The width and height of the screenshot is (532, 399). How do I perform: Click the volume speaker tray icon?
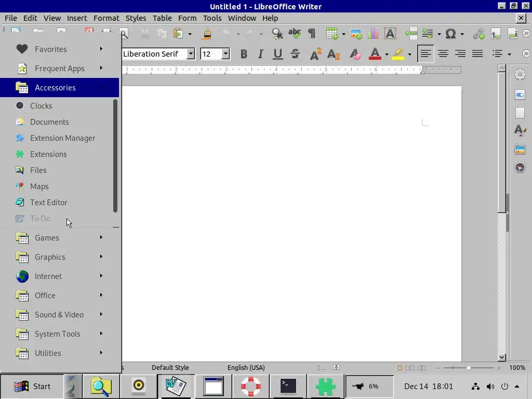490,387
